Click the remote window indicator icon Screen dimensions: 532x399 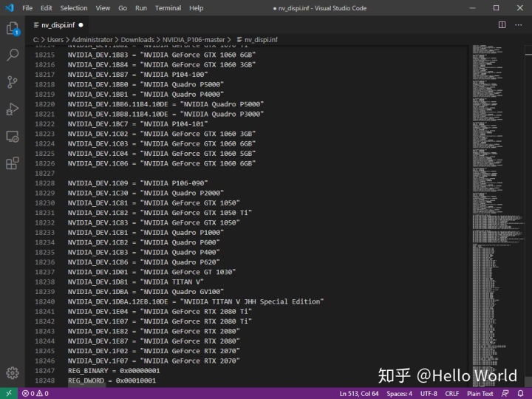point(9,394)
